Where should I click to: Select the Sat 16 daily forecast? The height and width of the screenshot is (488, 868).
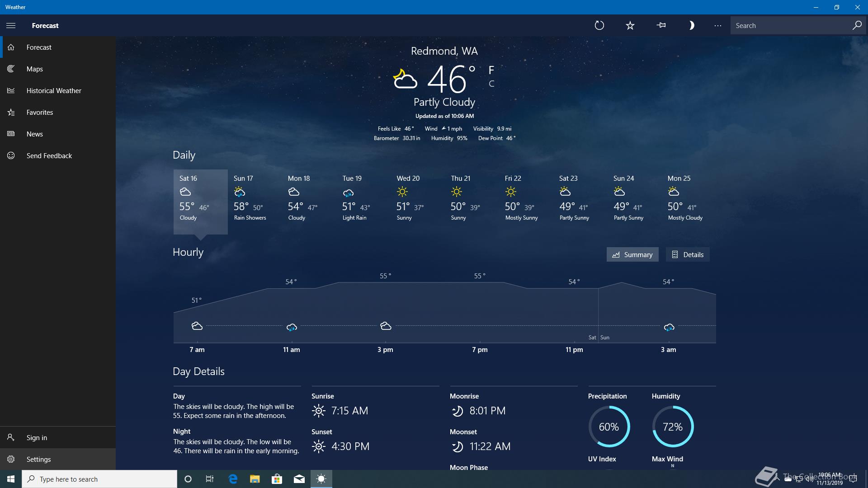click(200, 202)
